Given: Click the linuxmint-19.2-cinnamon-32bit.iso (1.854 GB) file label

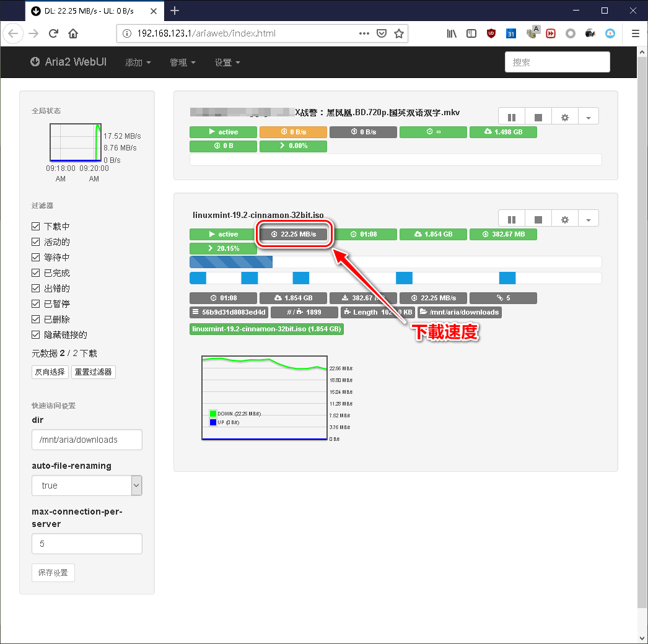Looking at the screenshot, I should point(266,329).
